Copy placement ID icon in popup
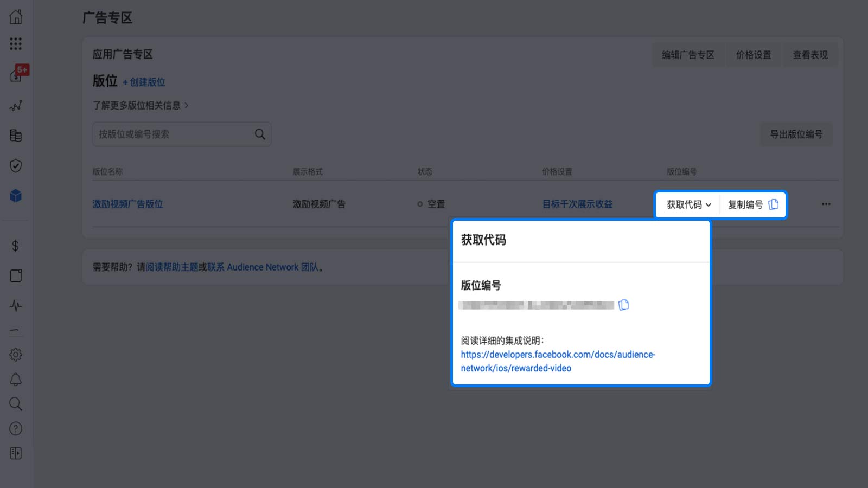The image size is (868, 488). [x=624, y=305]
